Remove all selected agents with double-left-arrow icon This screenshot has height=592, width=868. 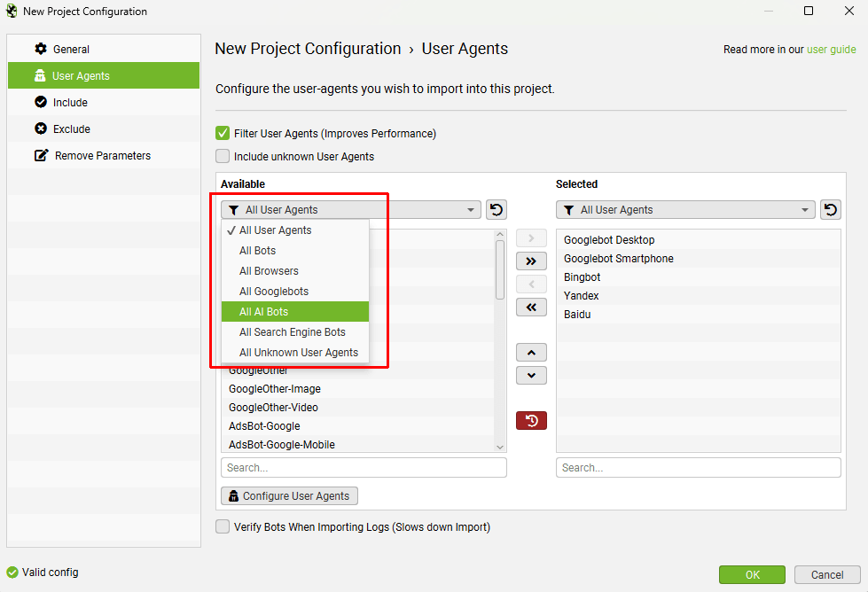531,307
